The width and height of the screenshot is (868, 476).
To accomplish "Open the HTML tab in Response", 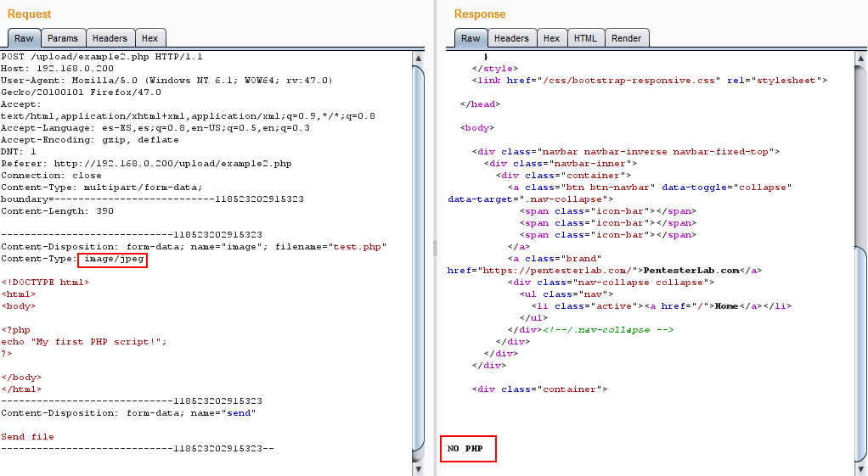I will pyautogui.click(x=585, y=38).
